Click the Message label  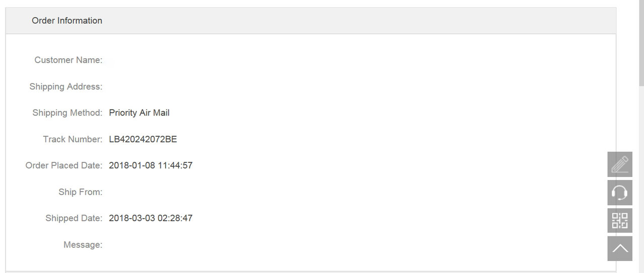[x=83, y=245]
